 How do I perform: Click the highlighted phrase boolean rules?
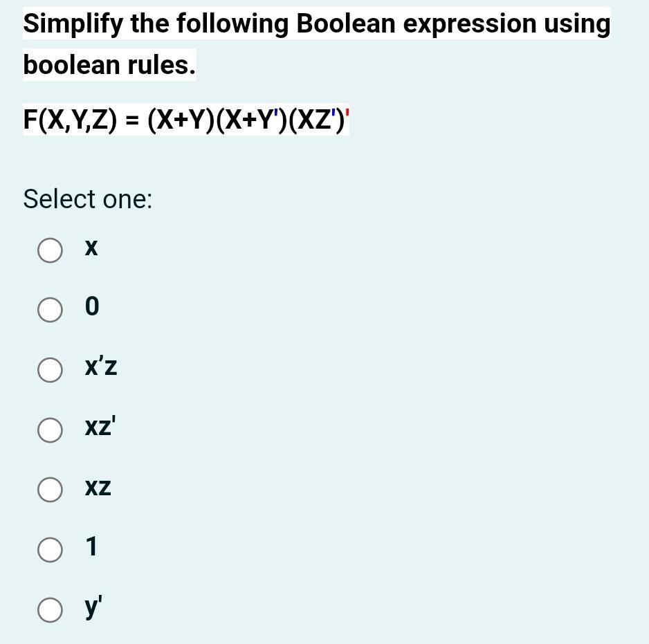pyautogui.click(x=109, y=65)
